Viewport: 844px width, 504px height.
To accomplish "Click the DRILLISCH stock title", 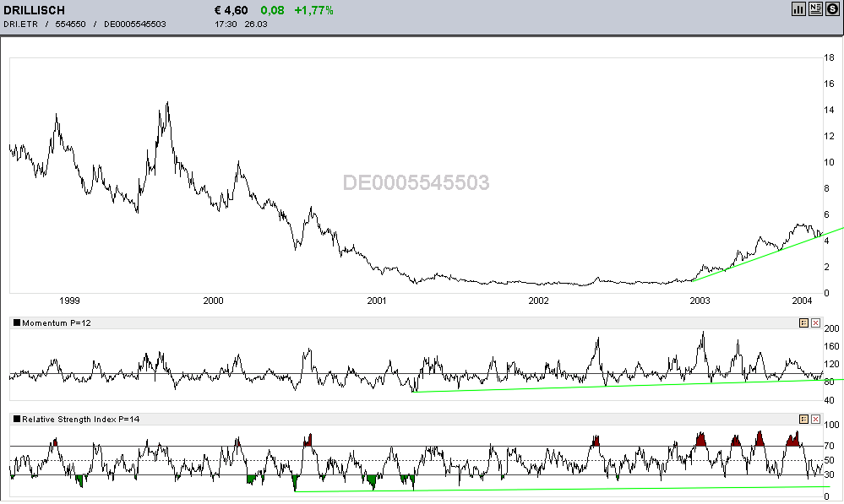I will (34, 10).
